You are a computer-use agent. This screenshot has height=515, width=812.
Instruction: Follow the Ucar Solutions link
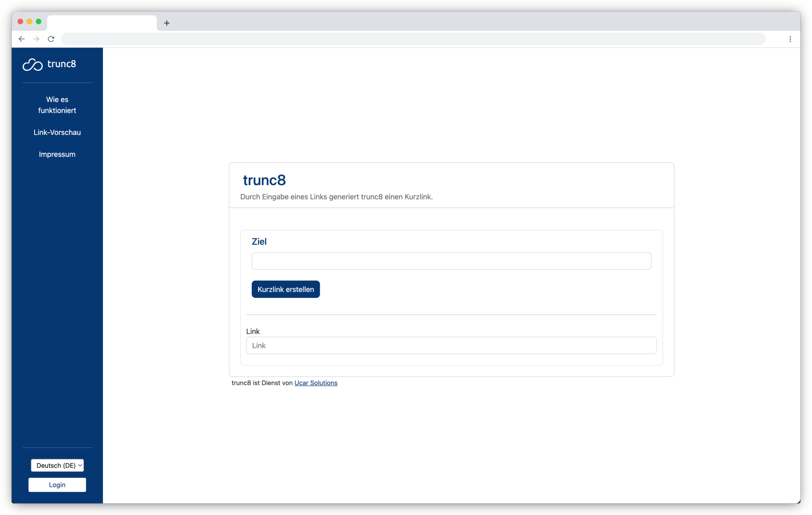click(316, 383)
